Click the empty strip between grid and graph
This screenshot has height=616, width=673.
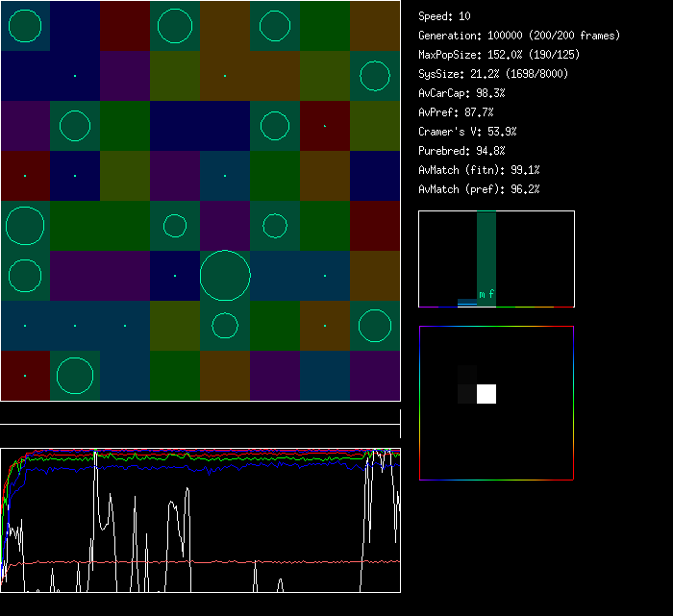[200, 414]
